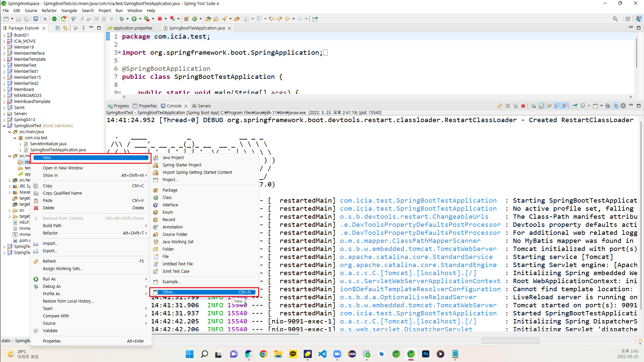
Task: Click the editor vertical scrollbar
Action: (636, 54)
